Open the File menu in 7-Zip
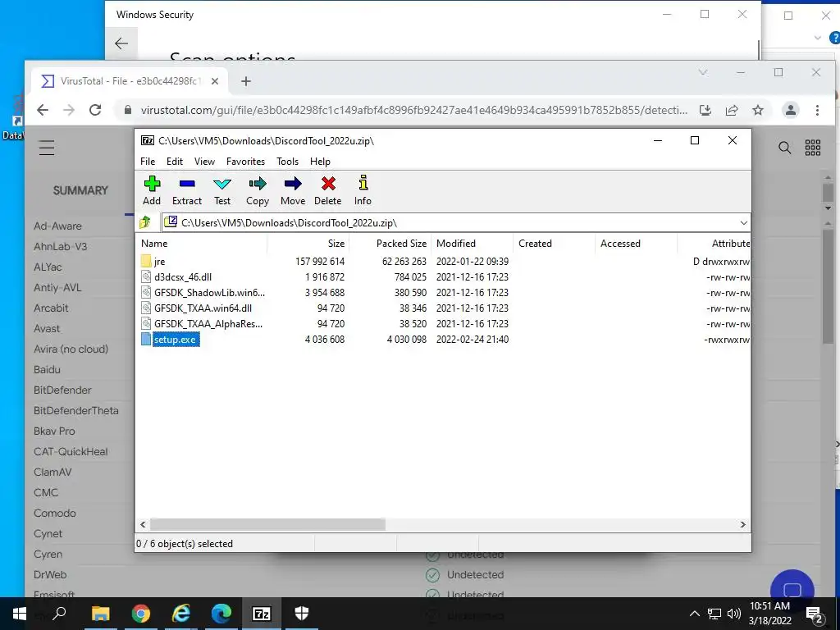840x630 pixels. [x=148, y=162]
